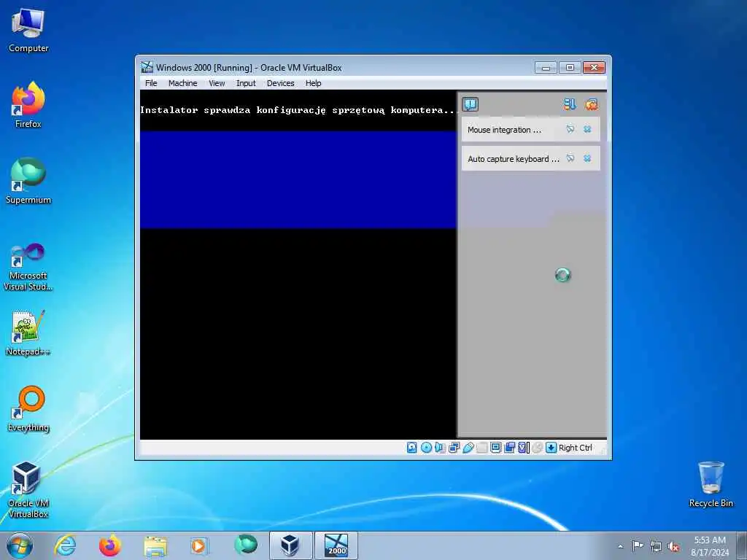Open the Machine menu
This screenshot has height=560, width=747.
coord(182,83)
